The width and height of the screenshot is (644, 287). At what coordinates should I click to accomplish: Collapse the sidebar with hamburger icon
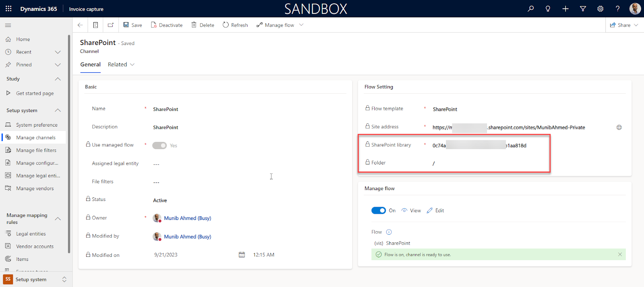pos(8,25)
